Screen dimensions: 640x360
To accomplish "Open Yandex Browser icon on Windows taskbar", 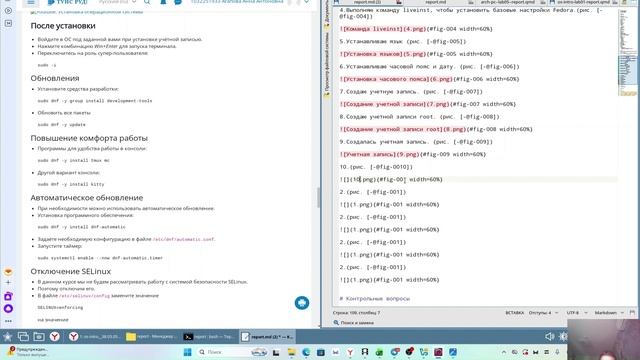I will (350, 352).
